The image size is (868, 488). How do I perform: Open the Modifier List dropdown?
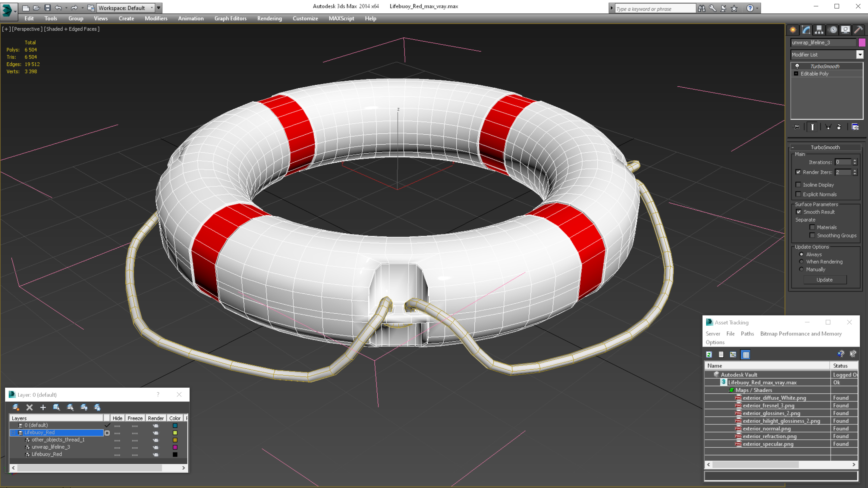coord(860,55)
